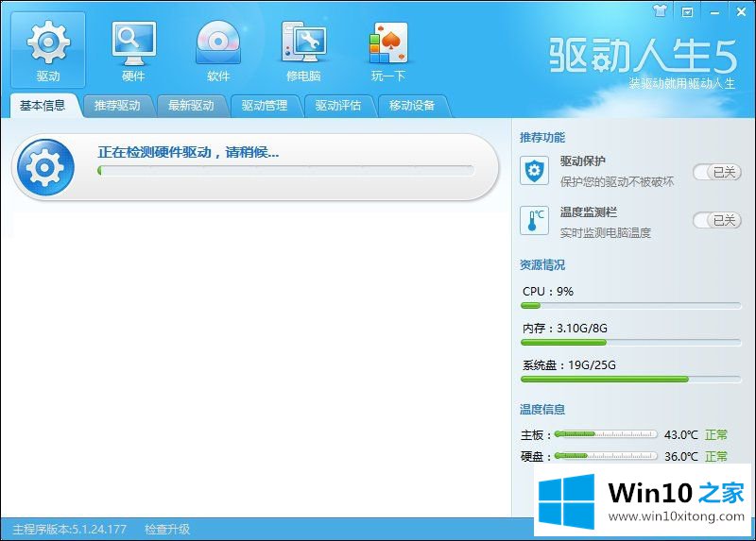Screen dimensions: 756x541
Task: Click the CPU：9% label
Action: [x=548, y=292]
